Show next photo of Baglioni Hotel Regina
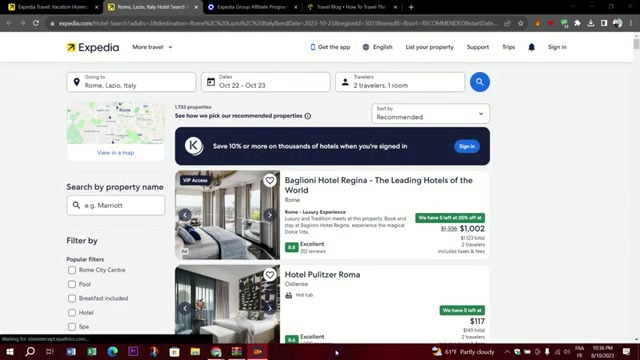The image size is (640, 360). 270,215
